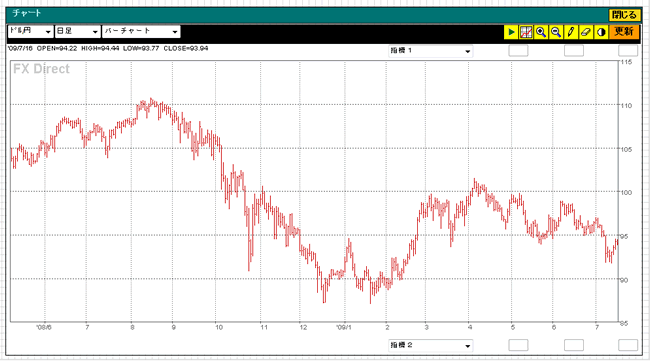Select the pencil drawing tool
650x361 pixels.
[x=571, y=32]
